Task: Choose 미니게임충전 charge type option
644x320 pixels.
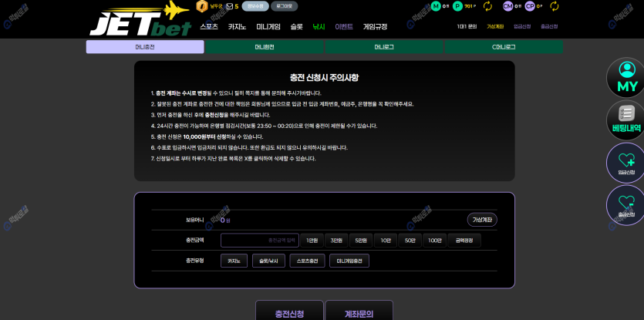Action: tap(349, 261)
